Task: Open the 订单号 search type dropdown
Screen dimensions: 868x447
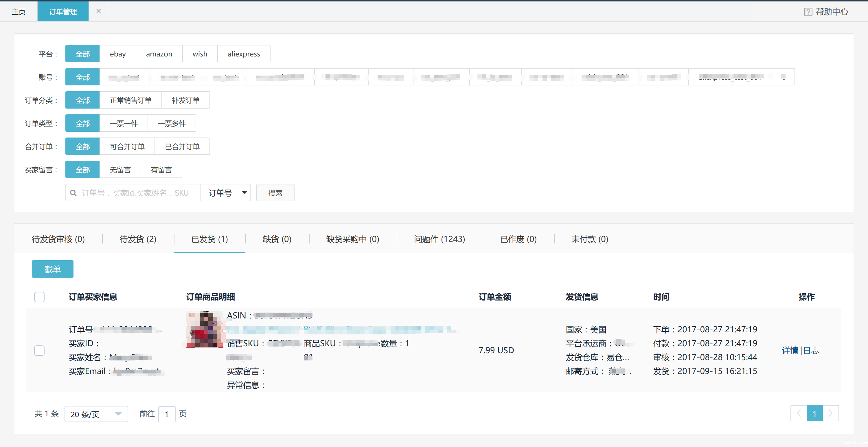Action: pyautogui.click(x=225, y=193)
